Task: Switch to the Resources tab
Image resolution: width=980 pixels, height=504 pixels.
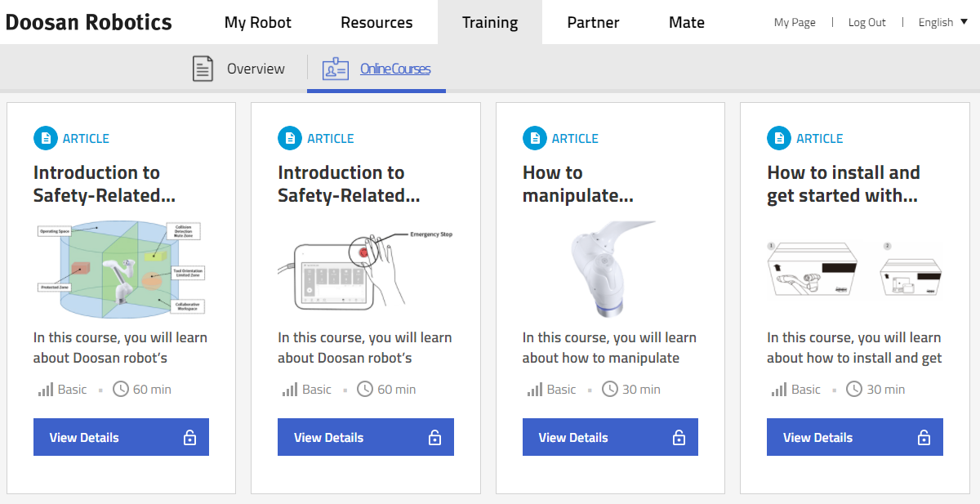Action: tap(376, 22)
